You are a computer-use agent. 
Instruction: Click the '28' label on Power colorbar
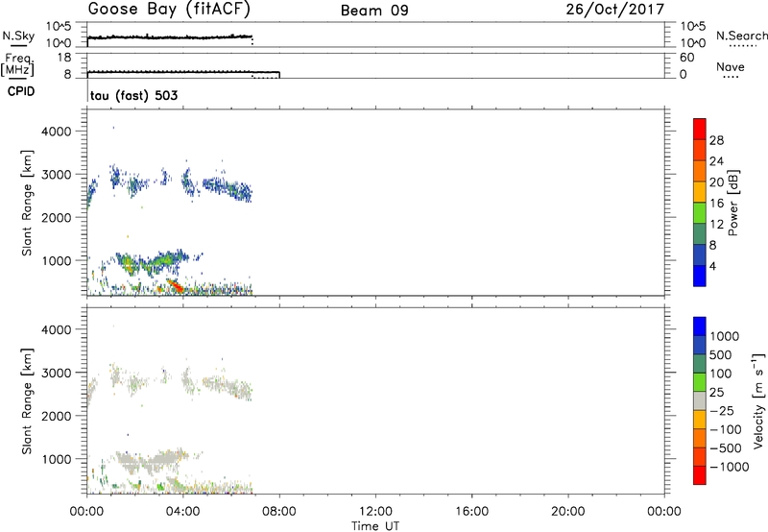click(x=716, y=140)
